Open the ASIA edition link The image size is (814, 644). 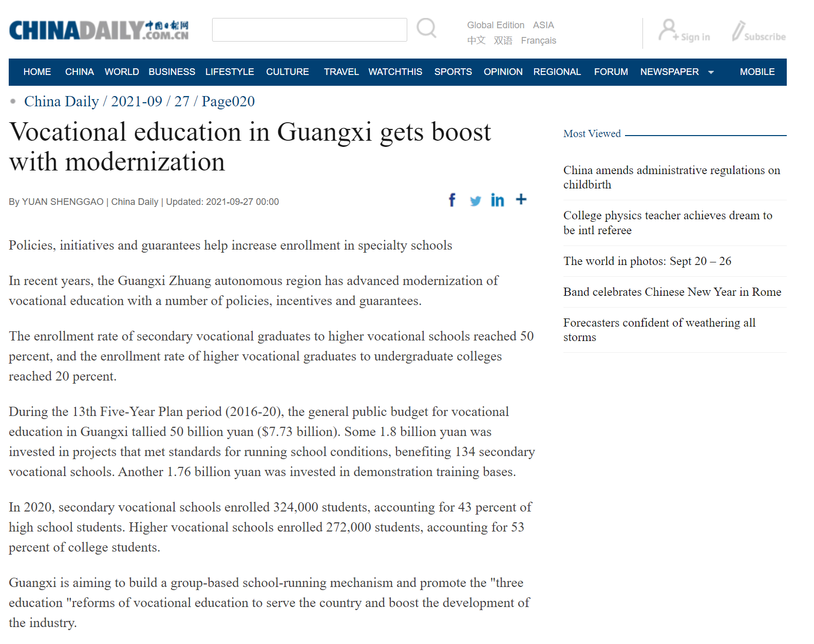(x=543, y=25)
